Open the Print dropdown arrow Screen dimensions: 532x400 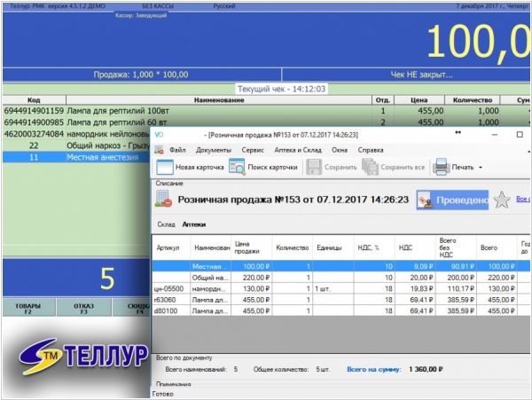click(x=481, y=168)
